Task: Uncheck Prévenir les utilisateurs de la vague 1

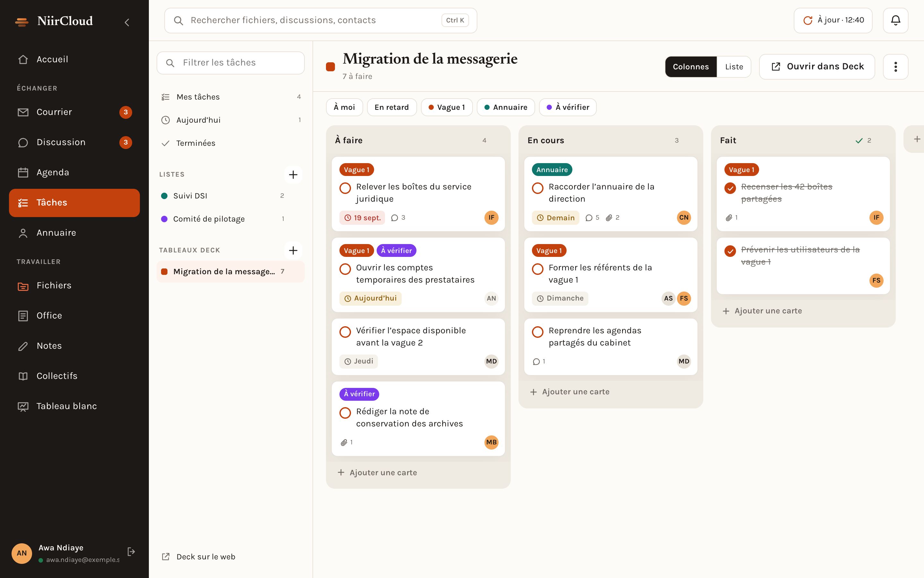Action: 730,251
